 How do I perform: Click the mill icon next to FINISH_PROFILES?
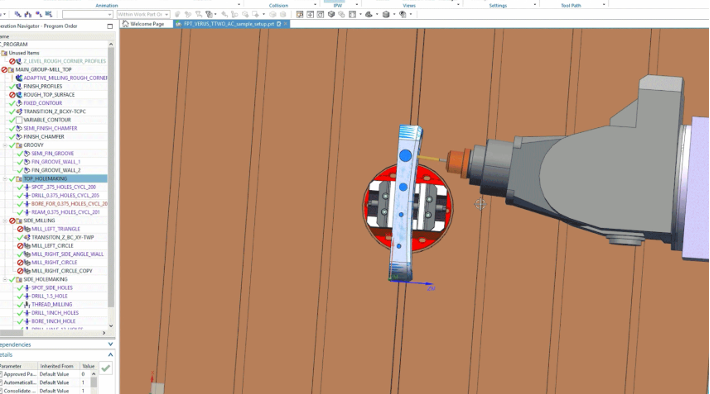[x=19, y=86]
